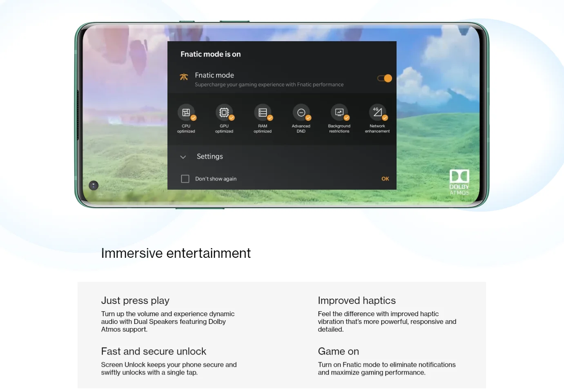Click the "Just press play" heading
Viewport: 564px width, 392px height.
[x=135, y=301]
